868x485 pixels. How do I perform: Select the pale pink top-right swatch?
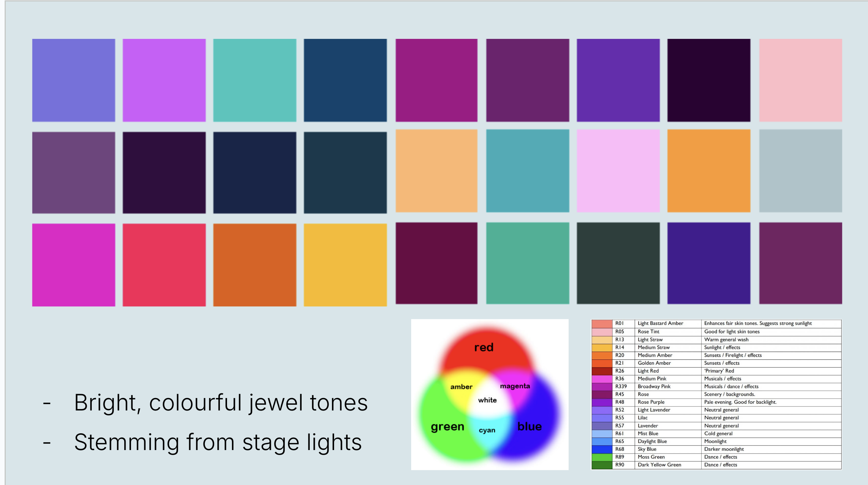click(800, 80)
